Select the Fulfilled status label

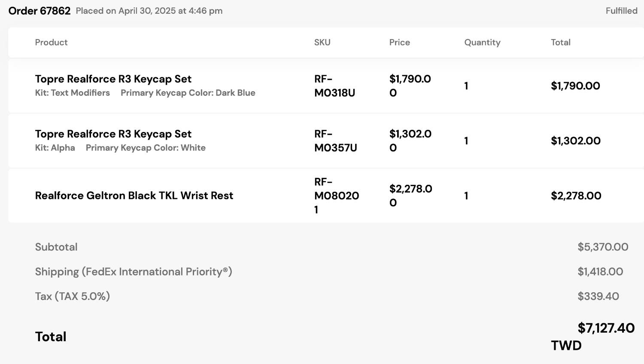pyautogui.click(x=621, y=11)
